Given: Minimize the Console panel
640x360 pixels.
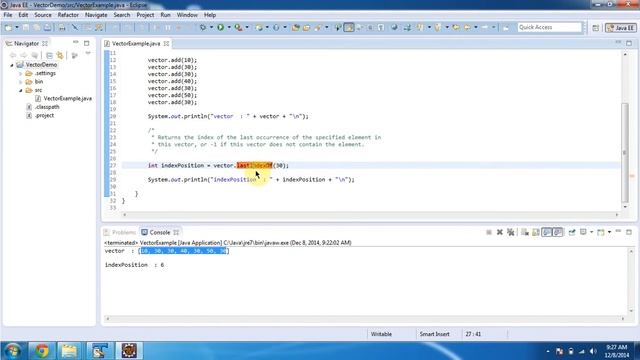Looking at the screenshot, I should [x=618, y=231].
